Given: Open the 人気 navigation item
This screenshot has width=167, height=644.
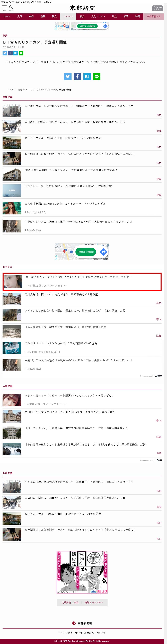Looking at the screenshot, I should pyautogui.click(x=20, y=16).
